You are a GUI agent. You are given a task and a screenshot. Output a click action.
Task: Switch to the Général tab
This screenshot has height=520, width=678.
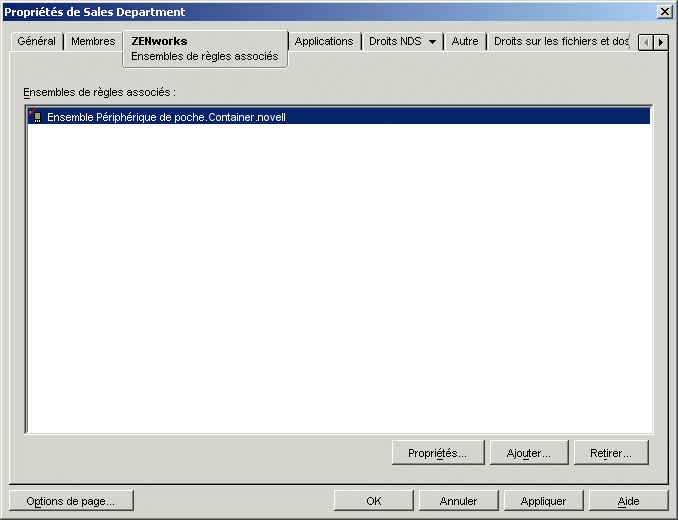(36, 41)
